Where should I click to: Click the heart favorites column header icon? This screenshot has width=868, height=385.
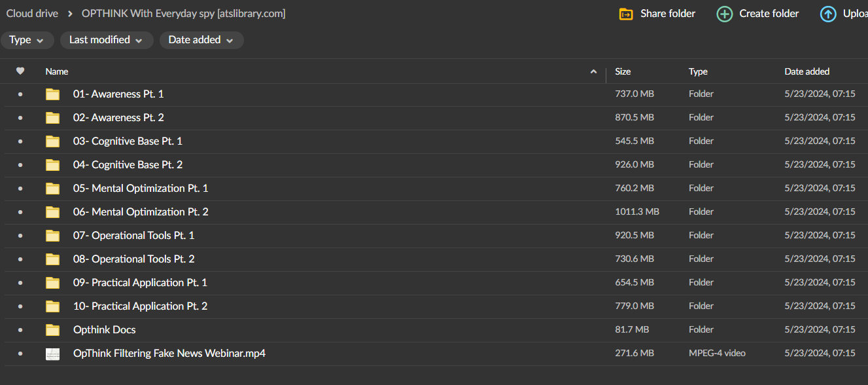(20, 71)
